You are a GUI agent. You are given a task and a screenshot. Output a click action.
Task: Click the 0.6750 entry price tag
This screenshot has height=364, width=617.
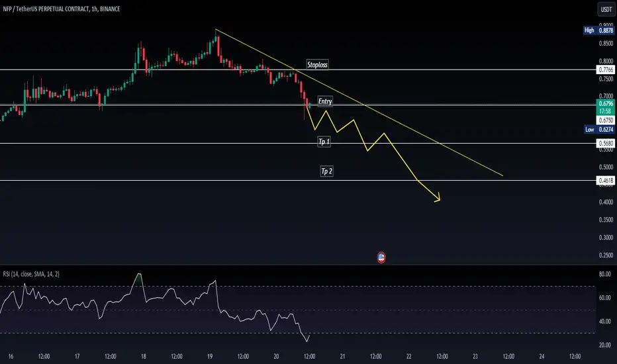tap(606, 120)
